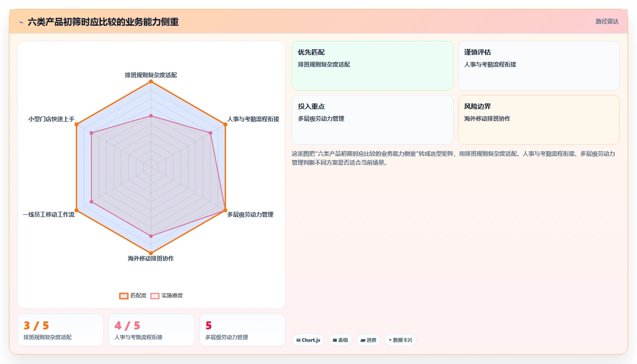Toggle the 实施难度 legend swatch

[155, 296]
